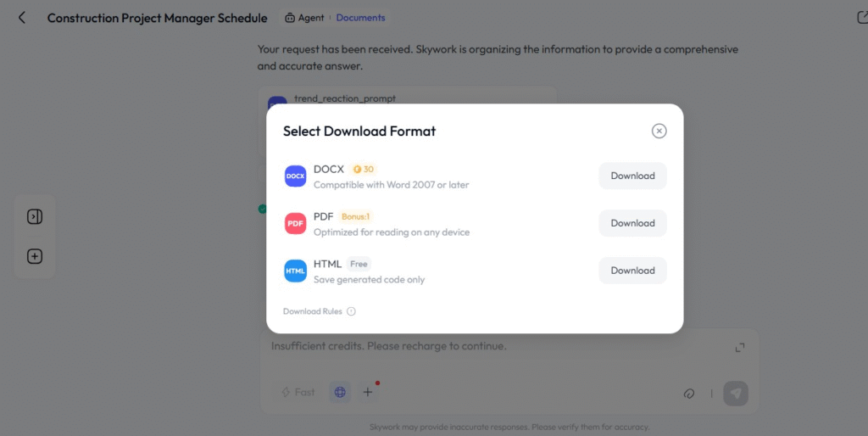Expand the message input box
868x436 pixels.
(x=740, y=348)
